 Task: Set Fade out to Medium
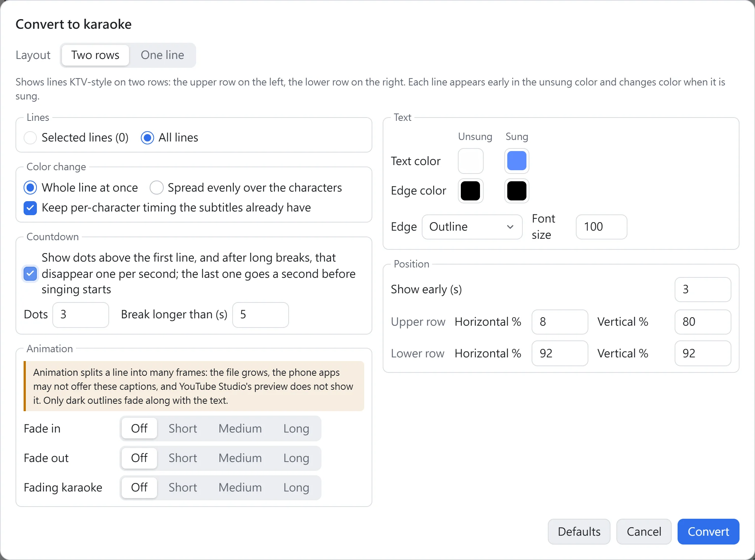[x=240, y=458]
